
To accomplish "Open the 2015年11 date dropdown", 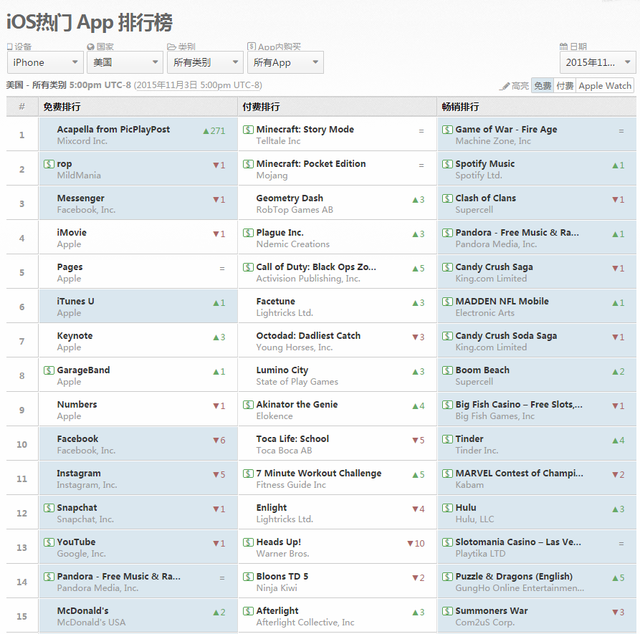I will coord(598,62).
